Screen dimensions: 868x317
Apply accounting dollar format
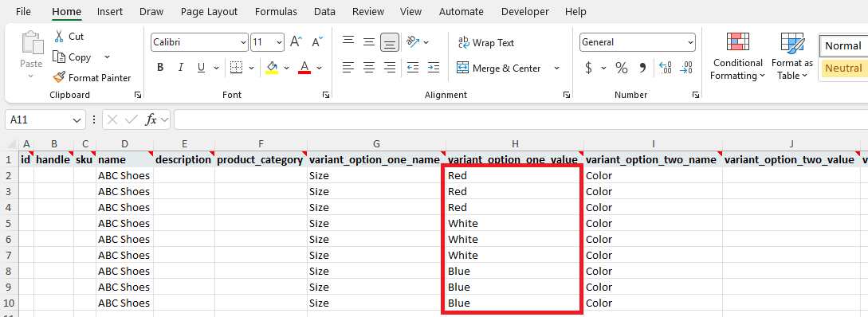(588, 68)
